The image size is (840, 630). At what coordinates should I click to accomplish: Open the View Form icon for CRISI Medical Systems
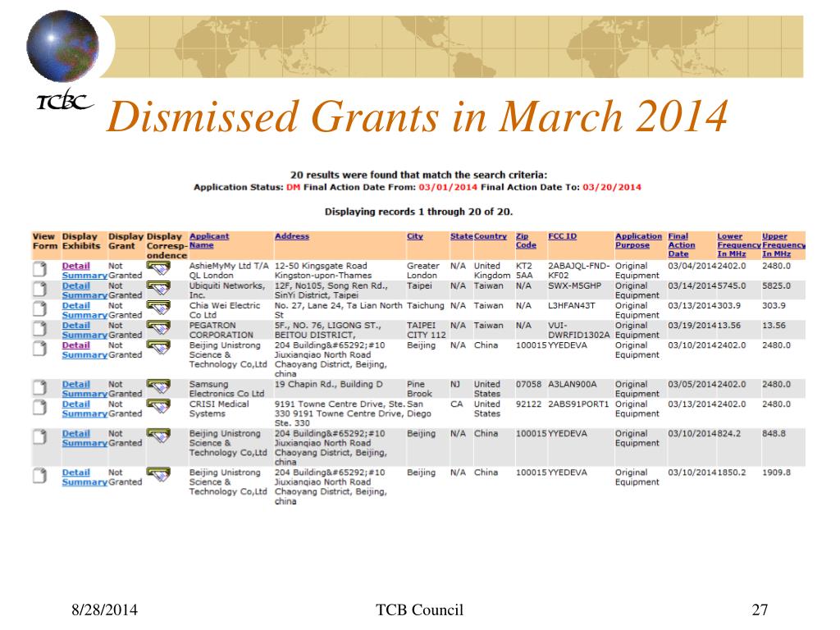point(39,407)
